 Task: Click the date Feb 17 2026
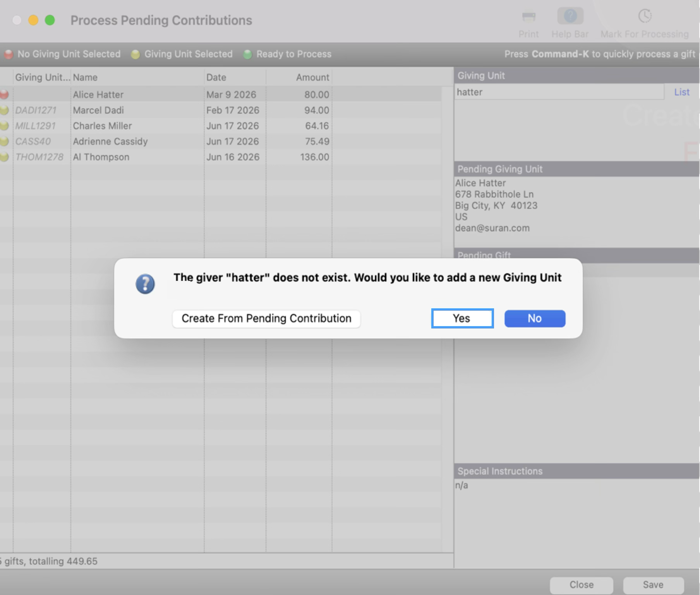pyautogui.click(x=233, y=110)
